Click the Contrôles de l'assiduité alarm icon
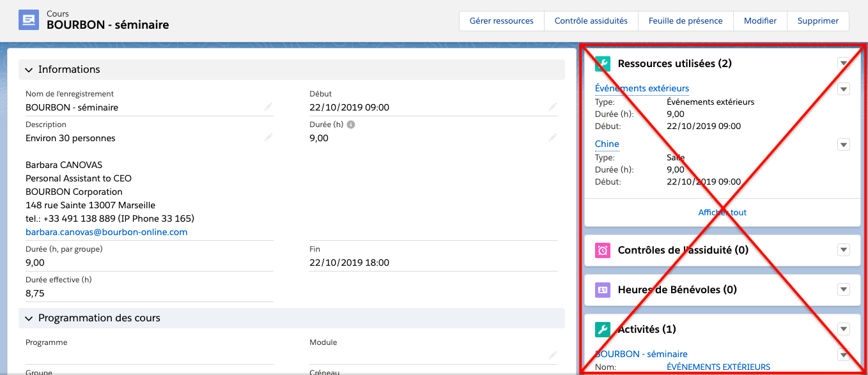 coord(603,250)
